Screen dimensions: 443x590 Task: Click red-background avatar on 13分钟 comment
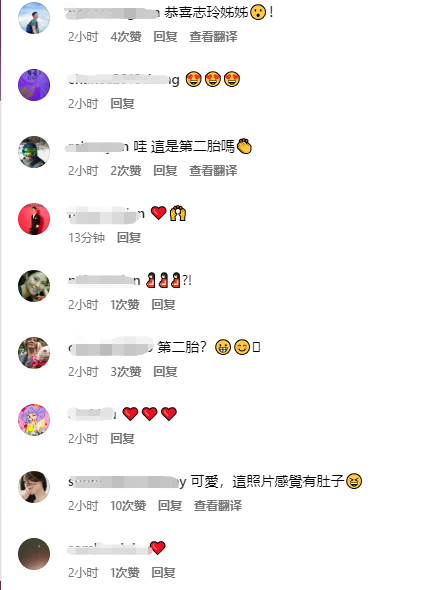pos(34,219)
